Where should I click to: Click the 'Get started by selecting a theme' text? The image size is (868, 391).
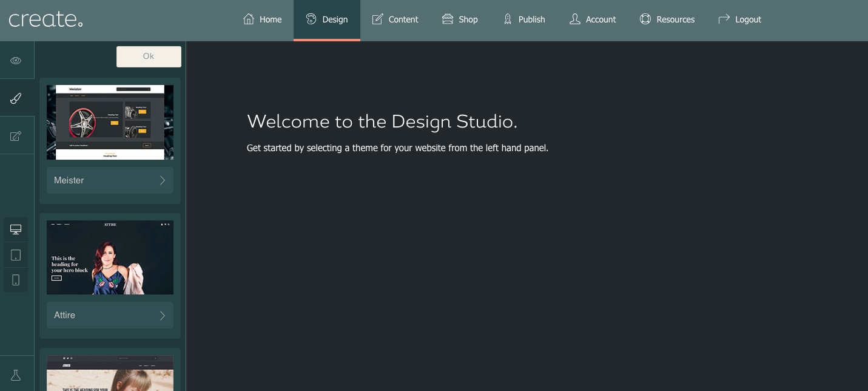tap(397, 148)
